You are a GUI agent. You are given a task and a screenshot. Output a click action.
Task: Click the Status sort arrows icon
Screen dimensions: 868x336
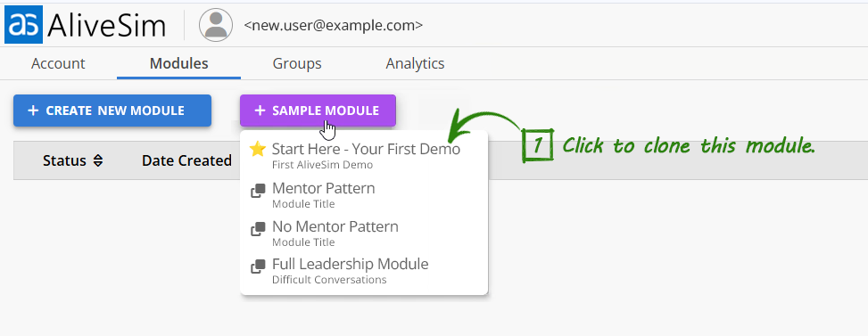(x=98, y=160)
